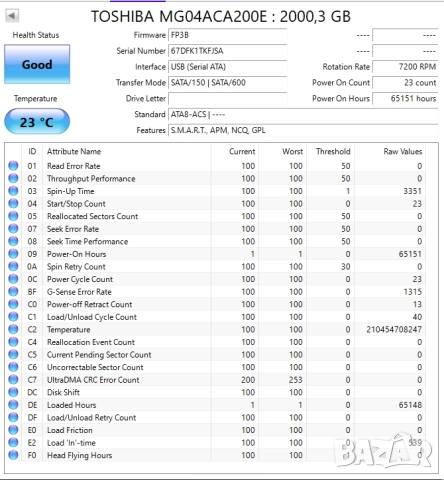Select status icon for G-Sense Error Rate

(x=13, y=291)
